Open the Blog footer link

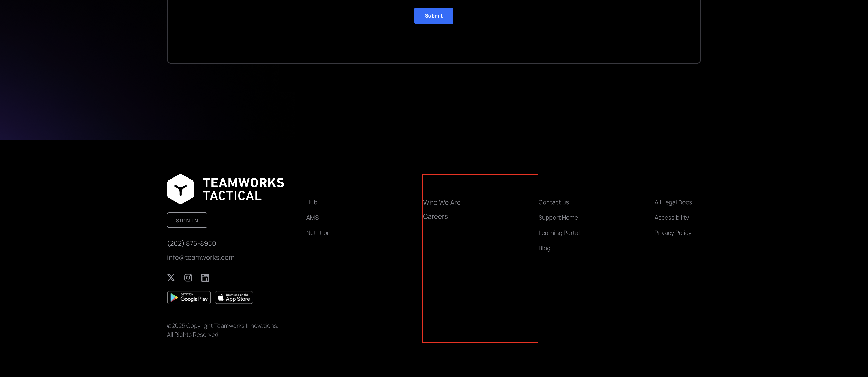544,248
